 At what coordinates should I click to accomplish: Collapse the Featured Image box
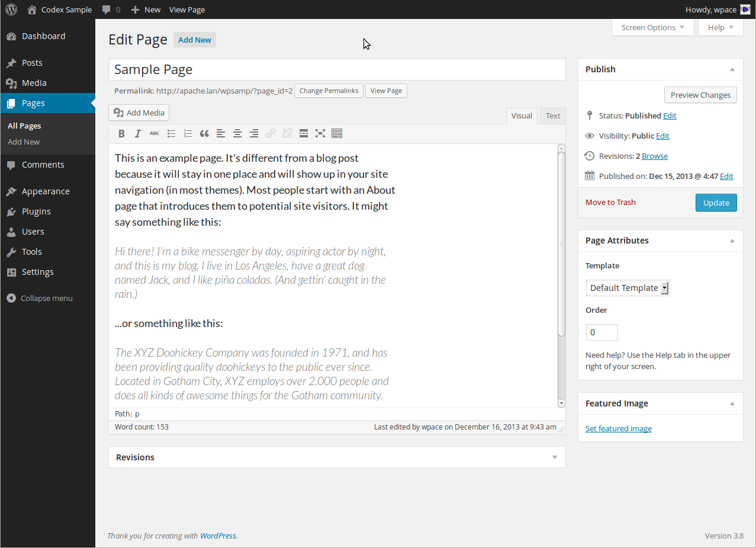[x=732, y=403]
